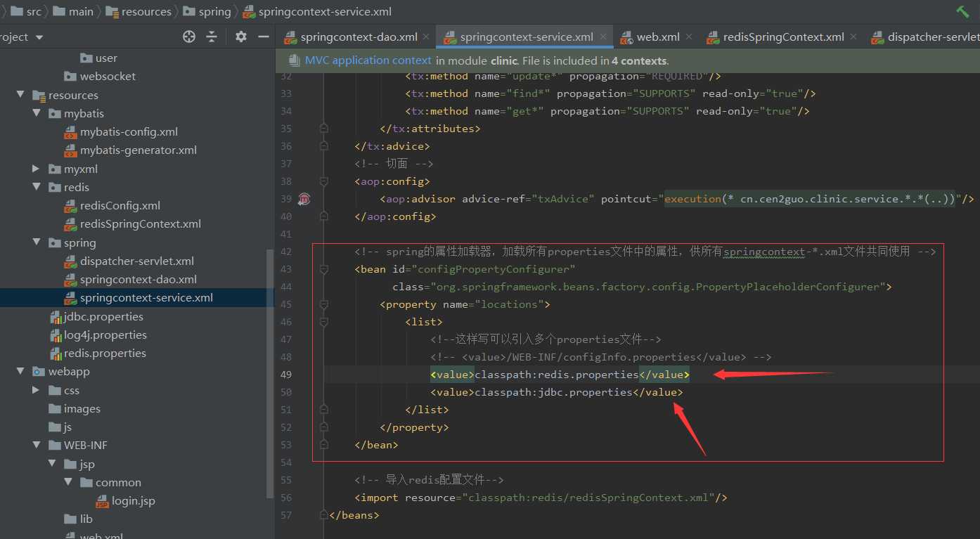Open the Project view dropdown arrow
The image size is (980, 539).
click(x=39, y=37)
